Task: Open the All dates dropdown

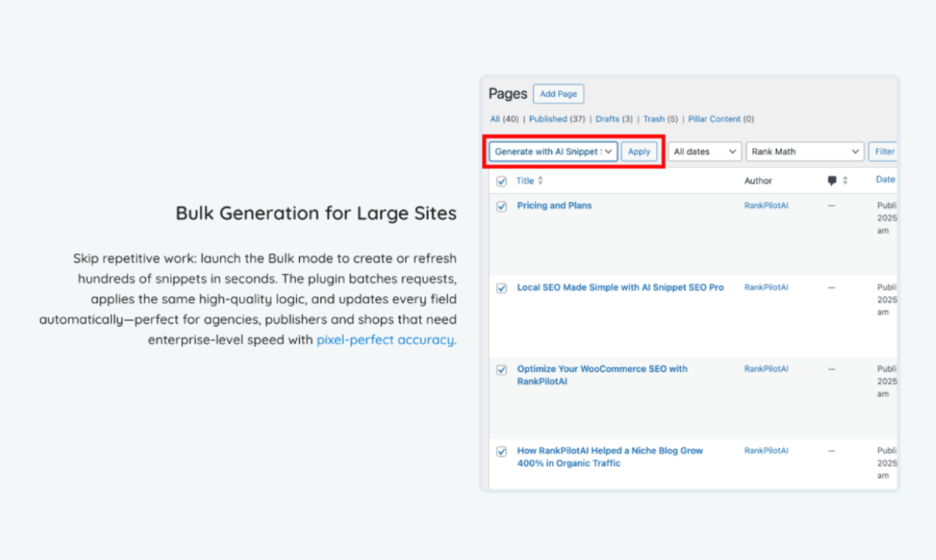Action: pyautogui.click(x=705, y=151)
